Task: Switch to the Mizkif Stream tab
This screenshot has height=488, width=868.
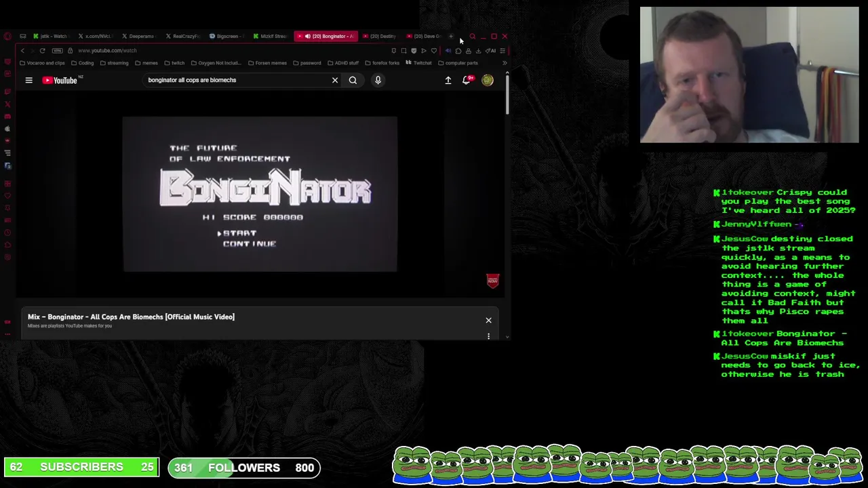Action: 270,36
